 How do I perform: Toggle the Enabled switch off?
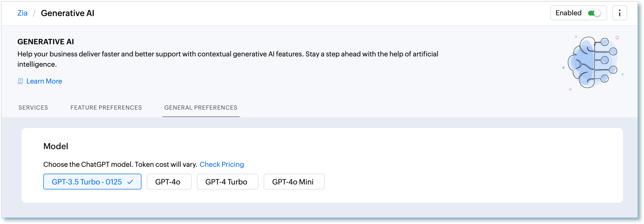594,13
